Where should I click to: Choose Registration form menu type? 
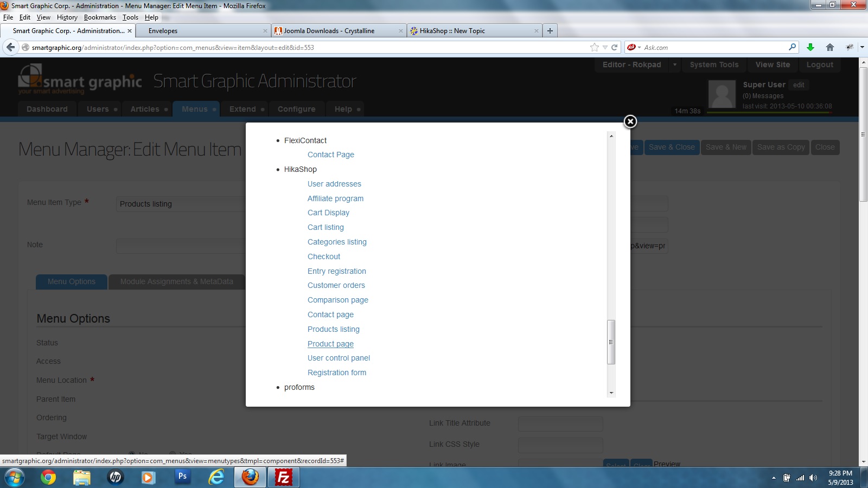337,373
